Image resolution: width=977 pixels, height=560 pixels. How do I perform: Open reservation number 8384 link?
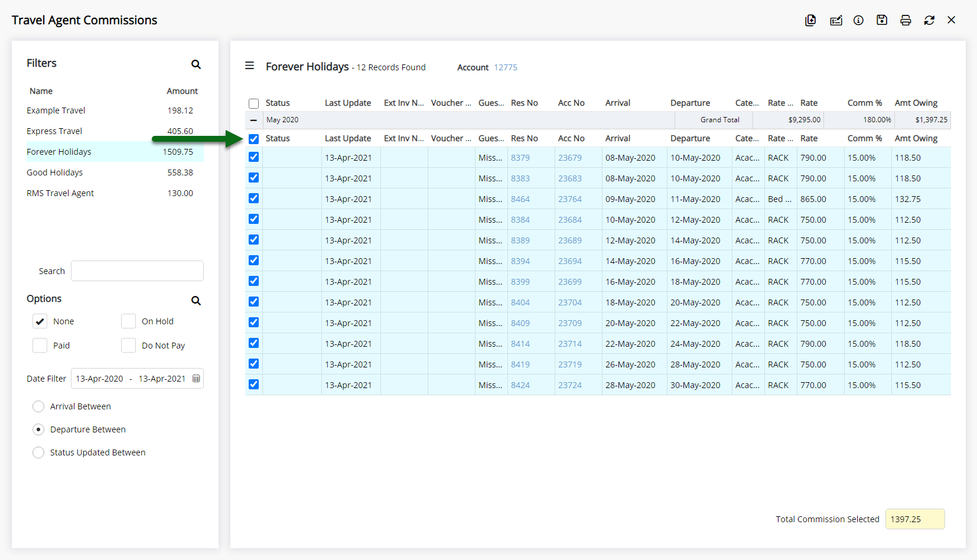point(520,220)
